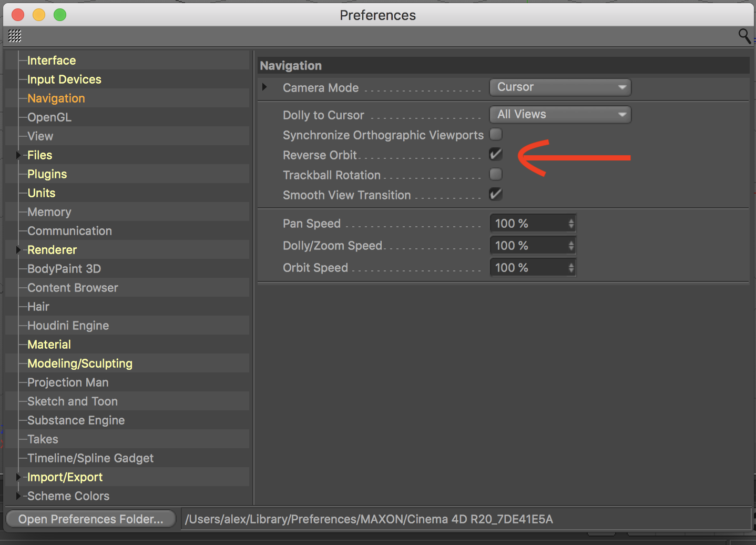Click the Dolly/Zoom Speed stepper arrows
756x545 pixels.
[571, 246]
